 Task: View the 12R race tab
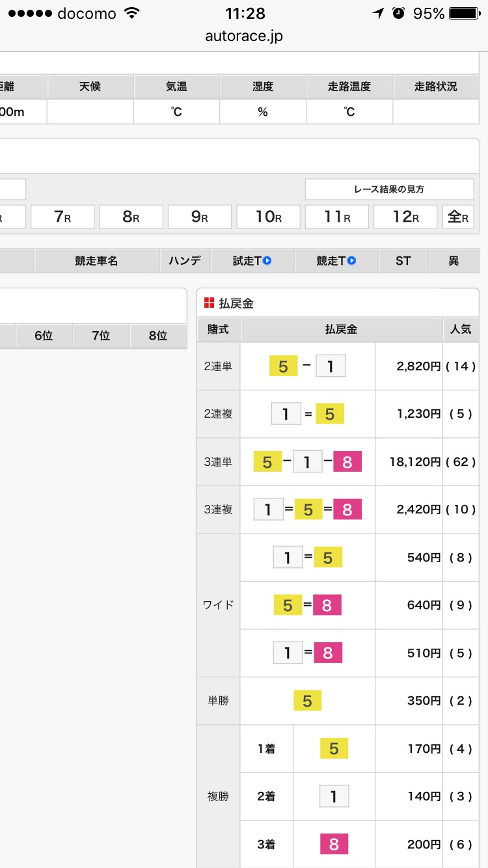point(405,217)
